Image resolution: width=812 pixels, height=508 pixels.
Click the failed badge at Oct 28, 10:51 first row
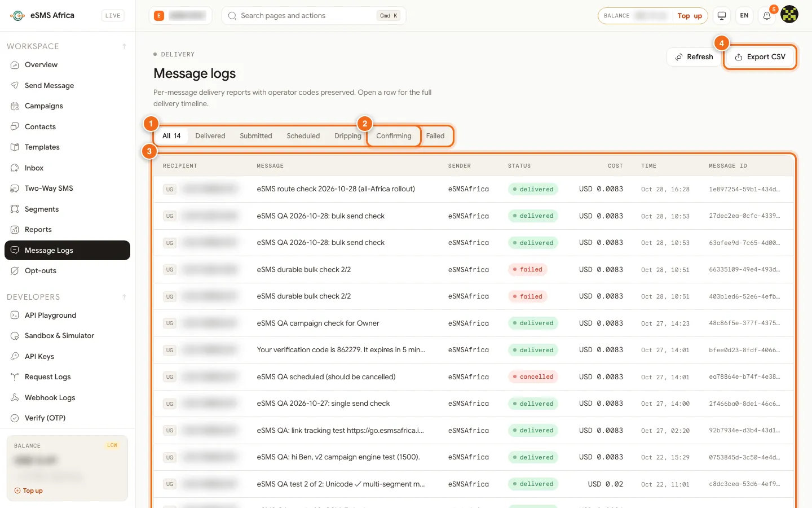(527, 270)
